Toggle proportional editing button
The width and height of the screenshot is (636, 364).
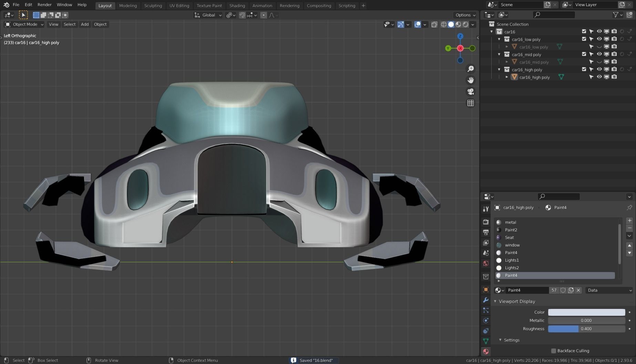click(264, 15)
